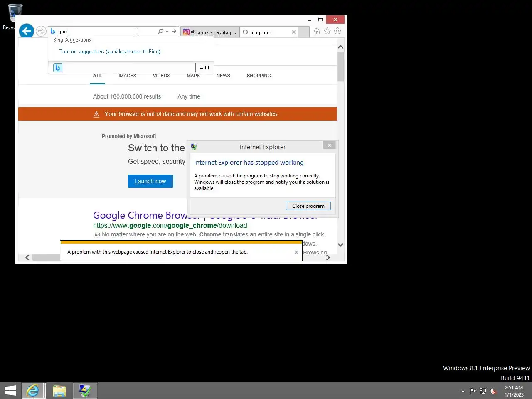Screen dimensions: 532x399
Task: Select the ALL results tab
Action: click(97, 76)
